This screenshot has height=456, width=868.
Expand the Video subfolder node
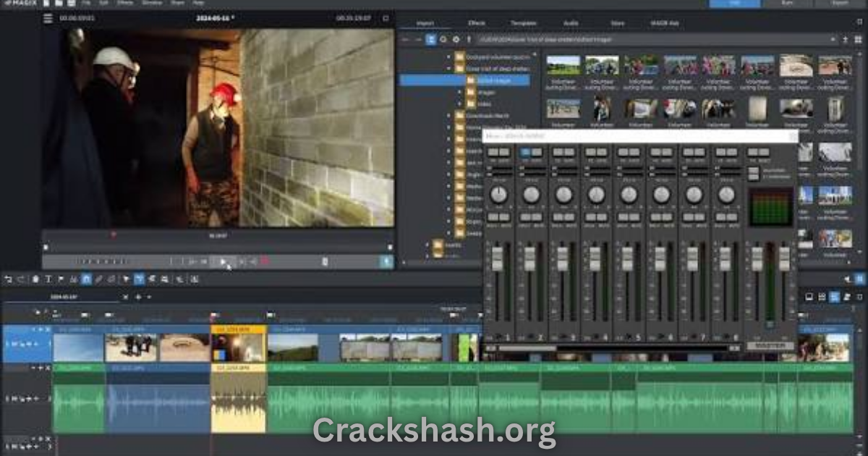[459, 104]
